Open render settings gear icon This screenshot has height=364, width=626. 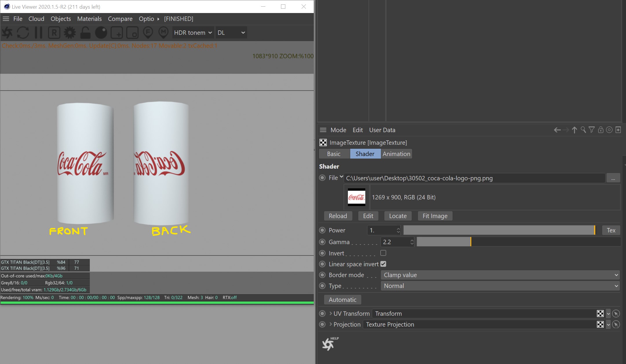coord(70,33)
